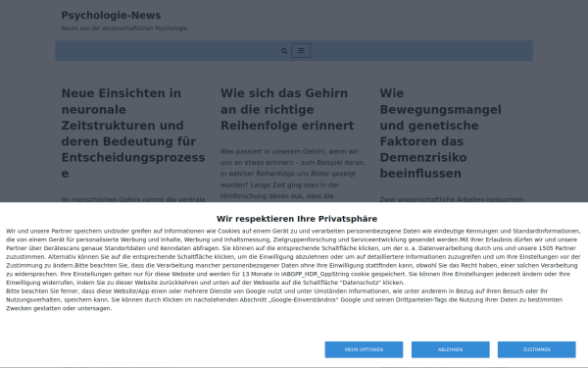Image resolution: width=588 pixels, height=368 pixels.
Task: Click excerpt starting 'Im menschlichen Gehirn nimmt'
Action: tap(133, 199)
